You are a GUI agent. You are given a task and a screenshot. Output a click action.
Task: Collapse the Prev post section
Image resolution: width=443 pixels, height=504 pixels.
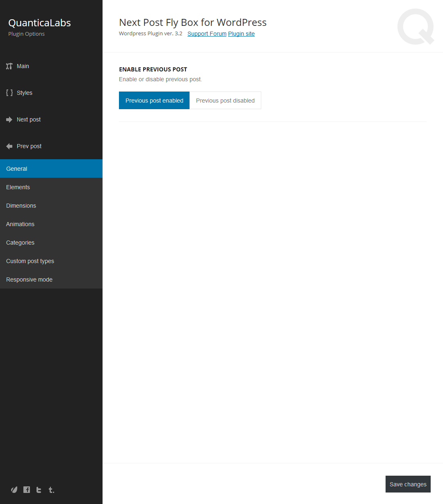(x=51, y=146)
